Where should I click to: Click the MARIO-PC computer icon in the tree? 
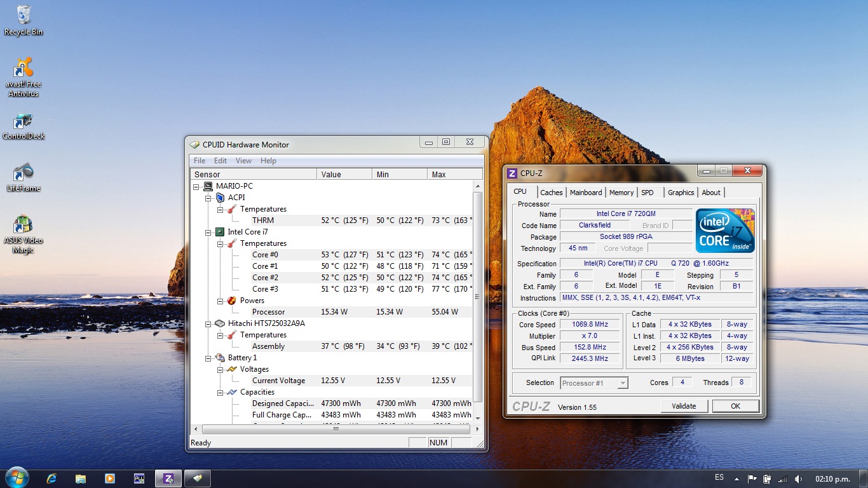coord(208,186)
